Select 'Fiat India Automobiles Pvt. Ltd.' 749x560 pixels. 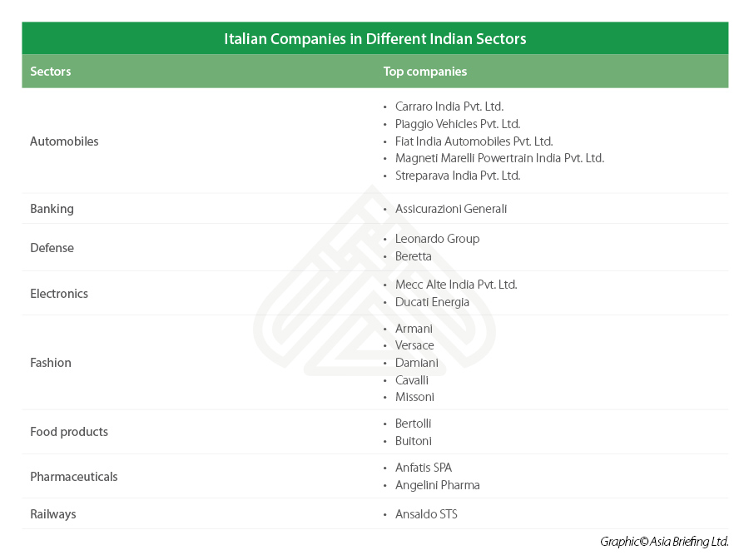click(x=474, y=141)
